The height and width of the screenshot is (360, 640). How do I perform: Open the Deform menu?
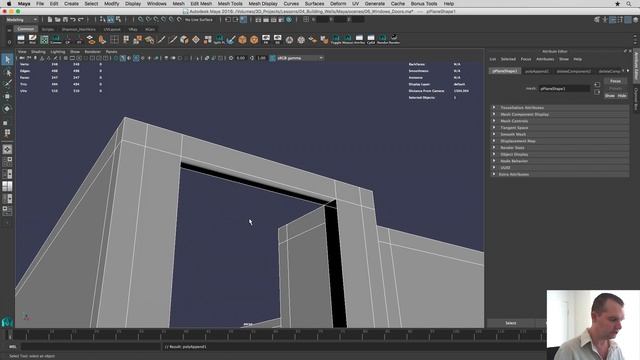[338, 4]
